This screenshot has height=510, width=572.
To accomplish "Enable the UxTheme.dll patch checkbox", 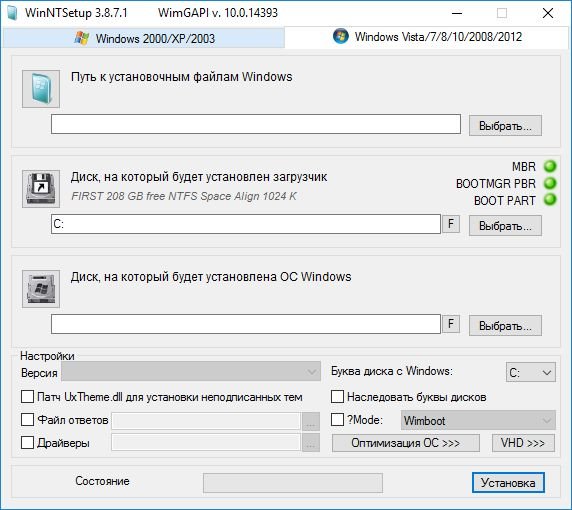I will 27,397.
